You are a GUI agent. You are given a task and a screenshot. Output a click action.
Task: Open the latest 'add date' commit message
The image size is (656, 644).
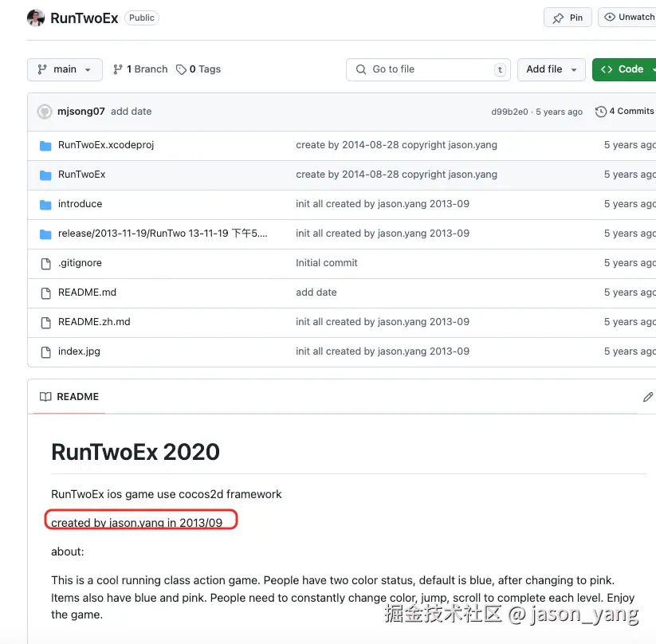pyautogui.click(x=131, y=112)
